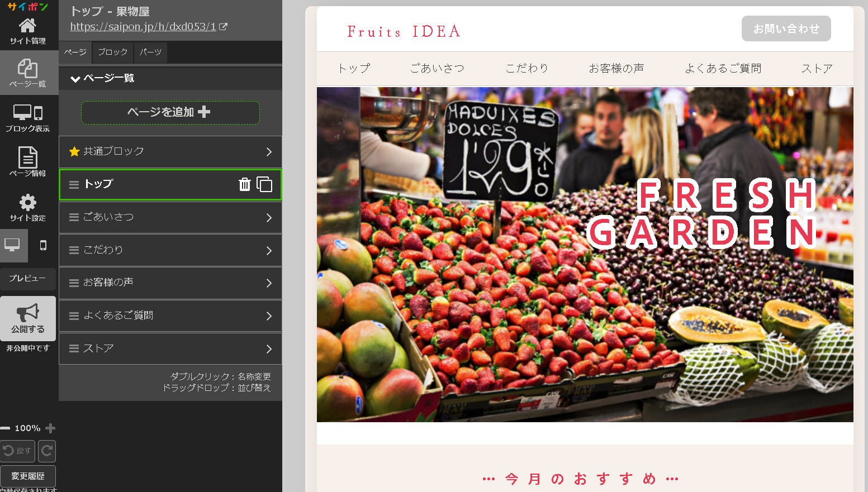868x492 pixels.
Task: Click the 公開する megaphone button
Action: point(27,318)
